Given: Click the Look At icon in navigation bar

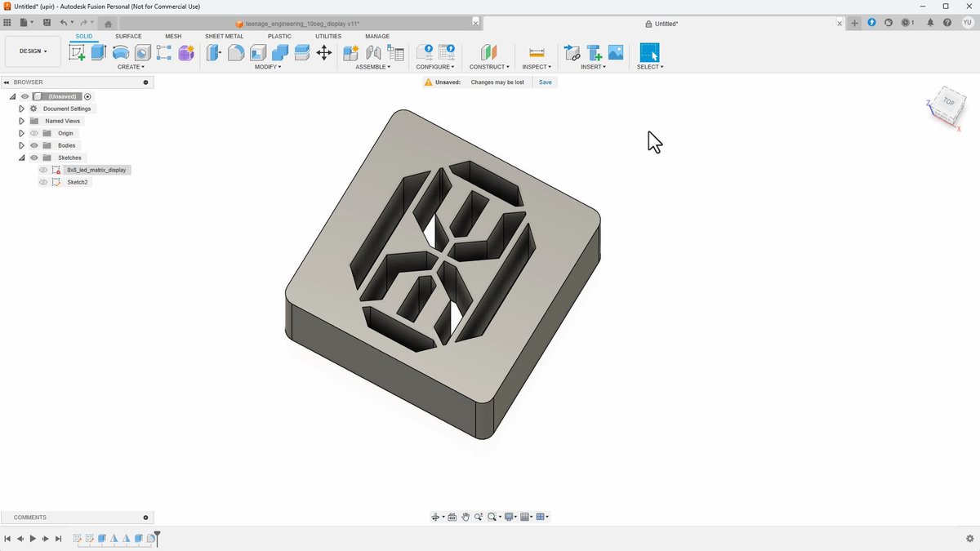Looking at the screenshot, I should pyautogui.click(x=452, y=517).
